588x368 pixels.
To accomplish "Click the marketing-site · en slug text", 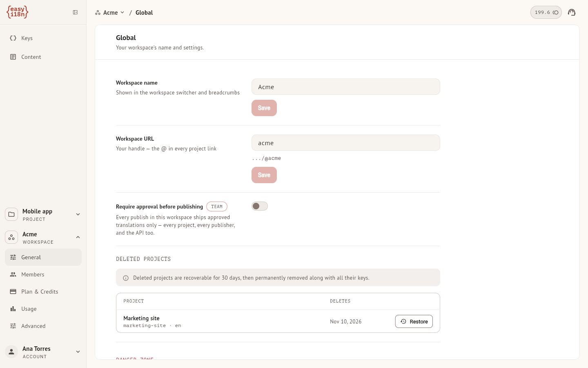I will (152, 325).
